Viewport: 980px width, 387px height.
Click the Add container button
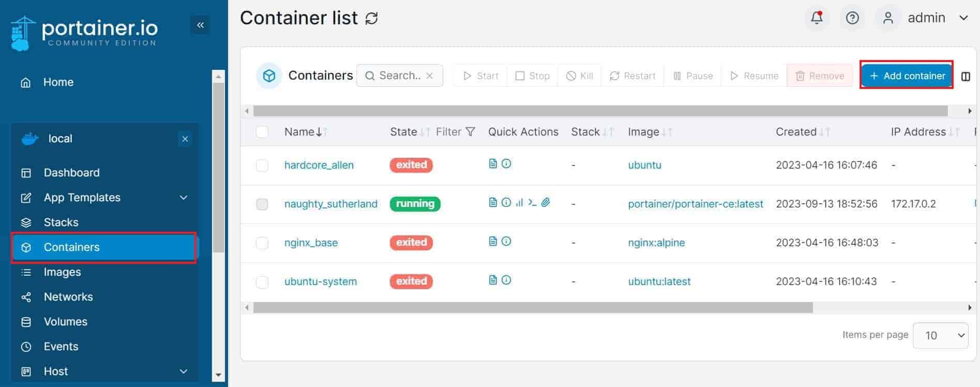[907, 76]
